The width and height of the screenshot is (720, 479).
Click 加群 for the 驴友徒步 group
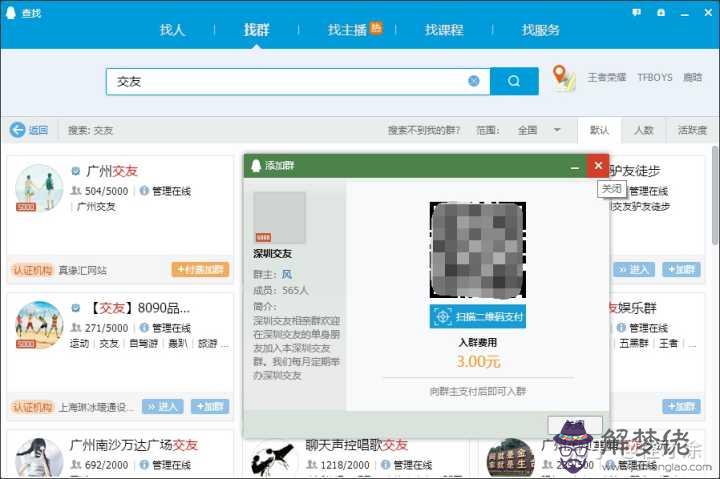[x=681, y=270]
